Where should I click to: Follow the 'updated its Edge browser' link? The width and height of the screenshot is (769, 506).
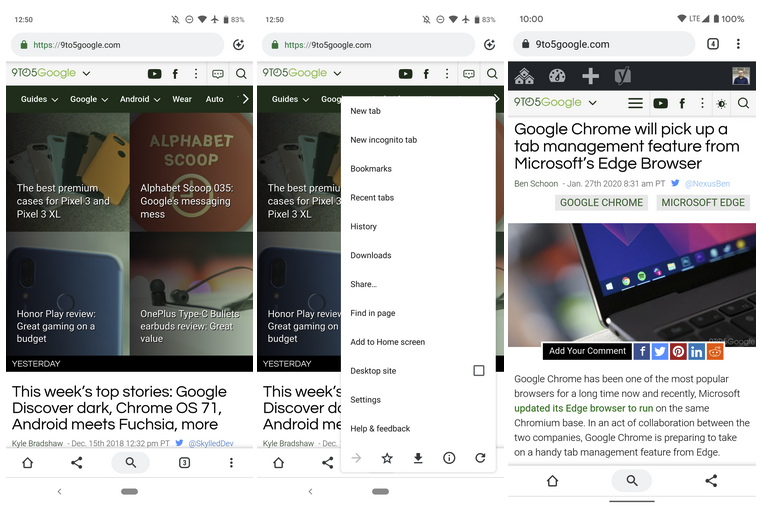tap(583, 408)
